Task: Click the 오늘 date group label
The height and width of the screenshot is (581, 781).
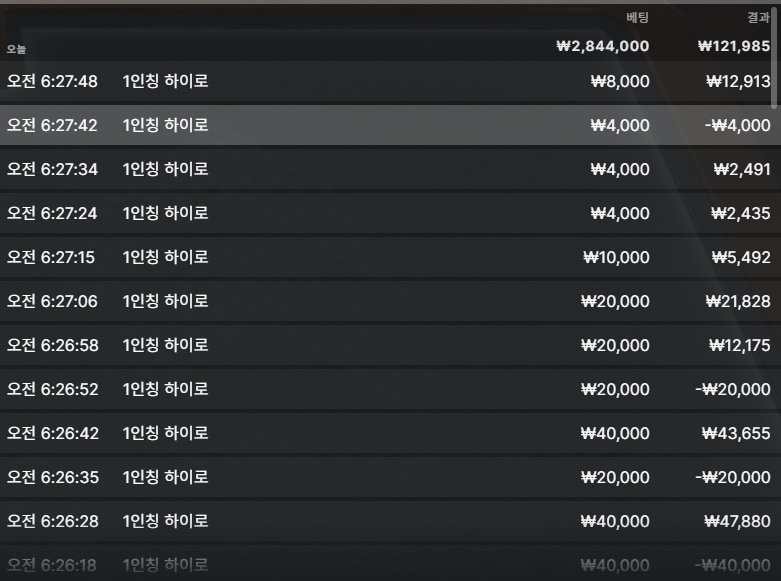Action: tap(16, 49)
